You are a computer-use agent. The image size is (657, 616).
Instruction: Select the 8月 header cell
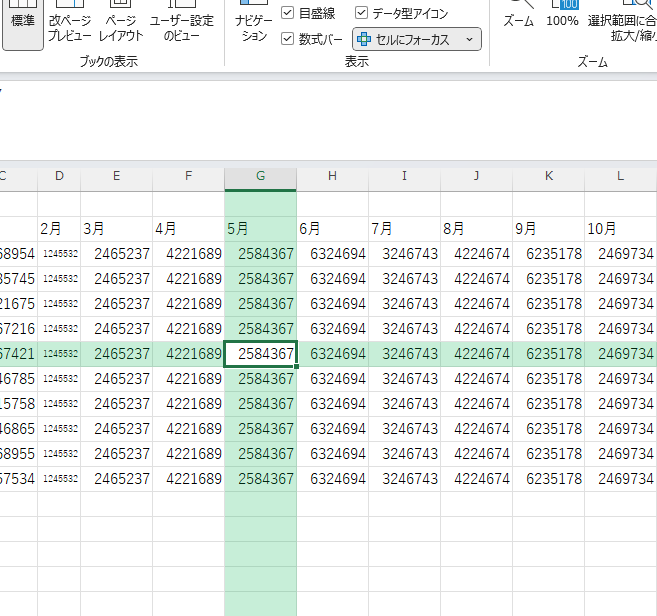(x=476, y=229)
